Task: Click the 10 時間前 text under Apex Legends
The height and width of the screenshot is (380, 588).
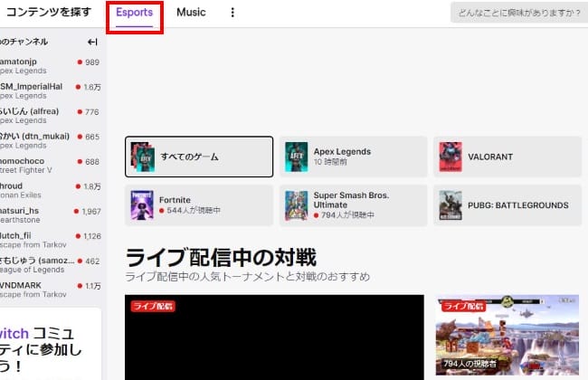Action: [330, 162]
